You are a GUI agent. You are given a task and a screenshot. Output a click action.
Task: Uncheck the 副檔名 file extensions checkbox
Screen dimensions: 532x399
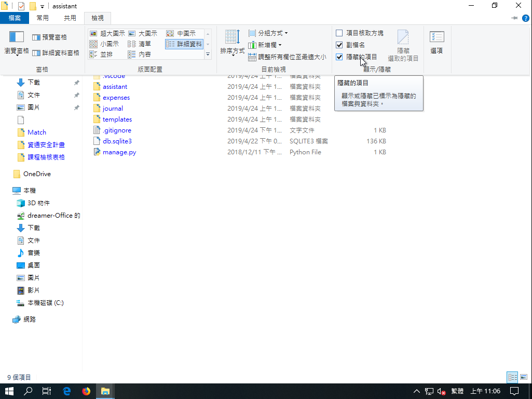click(339, 45)
